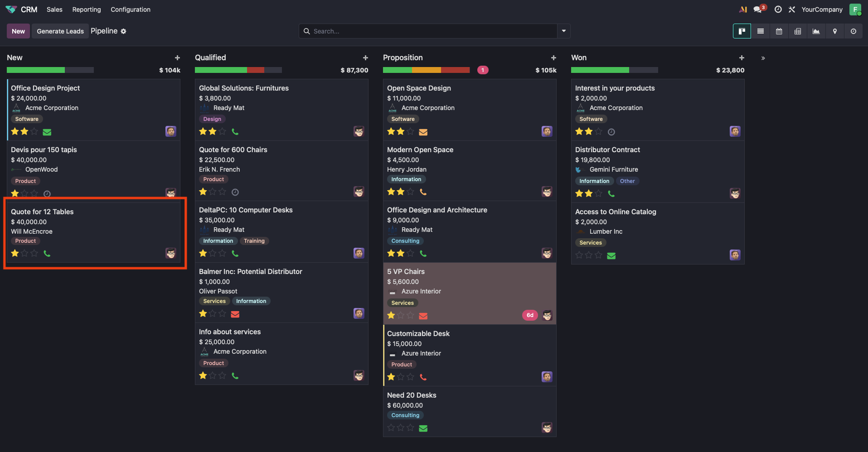Viewport: 868px width, 452px height.
Task: Open the Configuration menu
Action: [131, 10]
